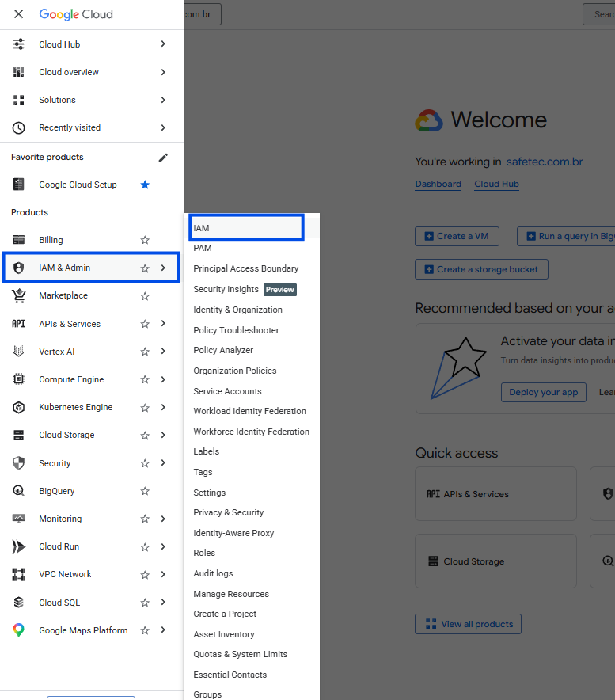The height and width of the screenshot is (700, 615).
Task: Expand the VPC Network submenu chevron
Action: [x=163, y=575]
